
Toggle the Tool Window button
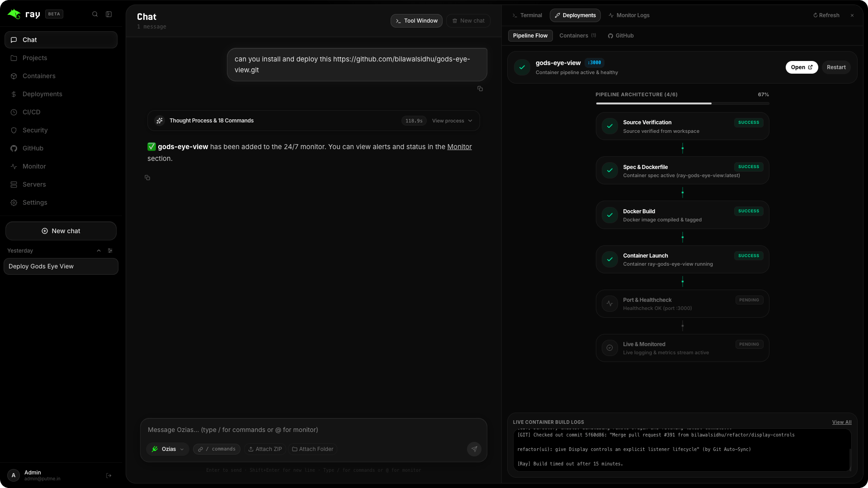tap(416, 21)
